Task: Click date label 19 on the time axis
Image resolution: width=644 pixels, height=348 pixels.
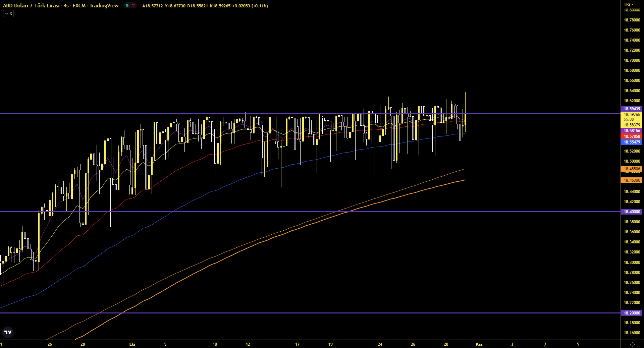Action: click(x=330, y=344)
